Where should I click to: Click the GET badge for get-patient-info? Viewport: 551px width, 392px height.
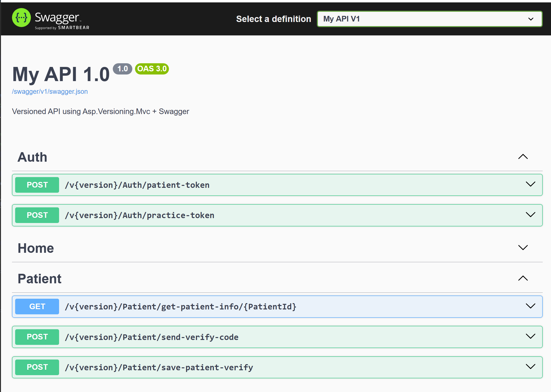coord(37,307)
